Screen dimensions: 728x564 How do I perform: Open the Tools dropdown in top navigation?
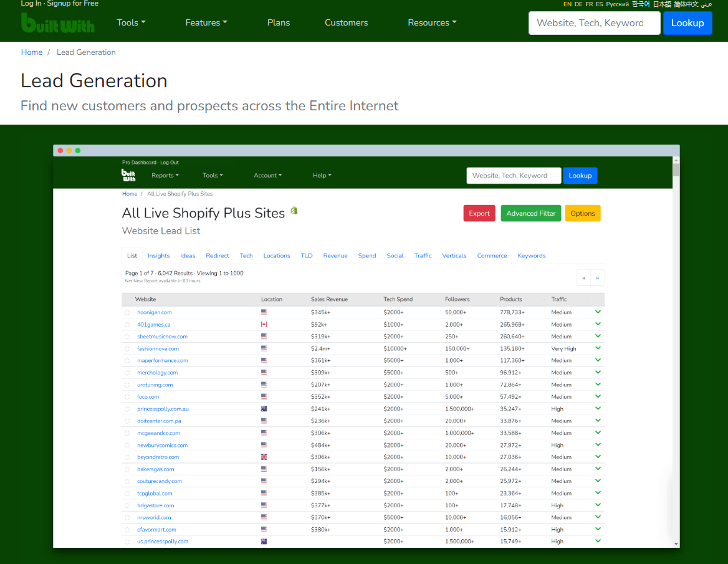coord(131,22)
